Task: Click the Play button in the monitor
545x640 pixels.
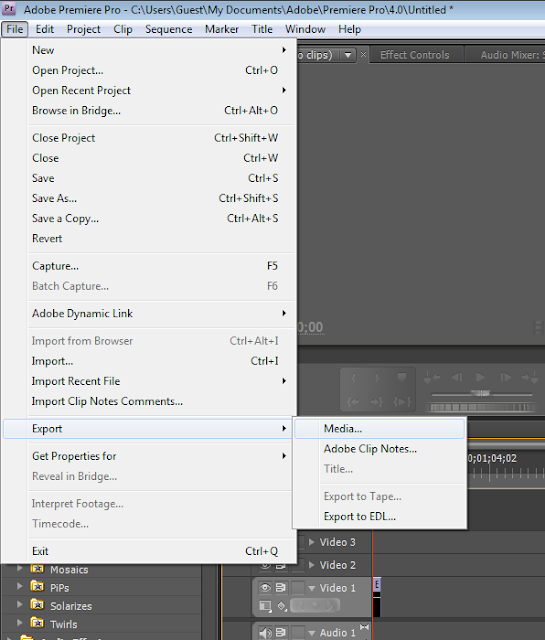Action: [x=480, y=378]
